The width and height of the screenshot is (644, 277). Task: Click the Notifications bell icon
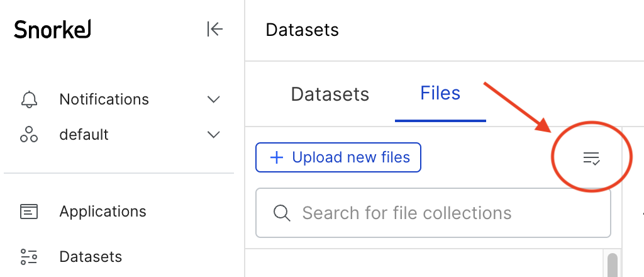tap(29, 99)
